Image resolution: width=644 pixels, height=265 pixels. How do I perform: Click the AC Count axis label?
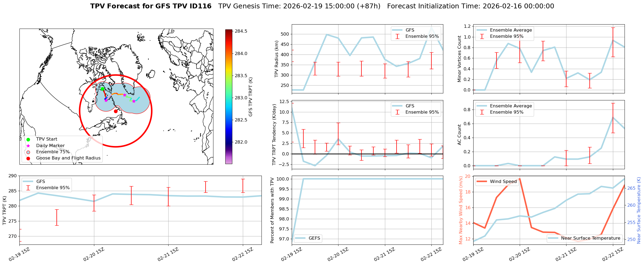pyautogui.click(x=459, y=134)
